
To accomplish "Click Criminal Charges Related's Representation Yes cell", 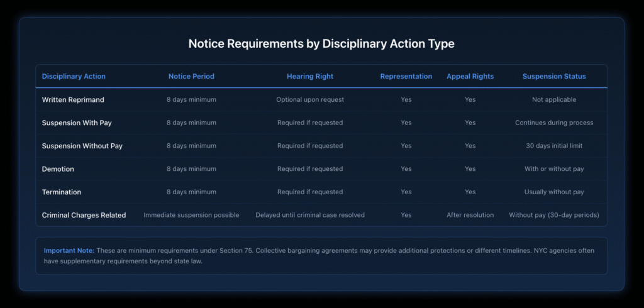I will [x=406, y=215].
